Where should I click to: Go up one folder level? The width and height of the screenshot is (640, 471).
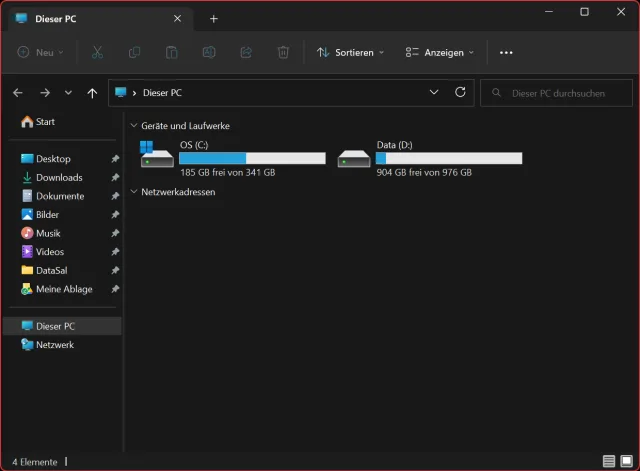click(92, 93)
